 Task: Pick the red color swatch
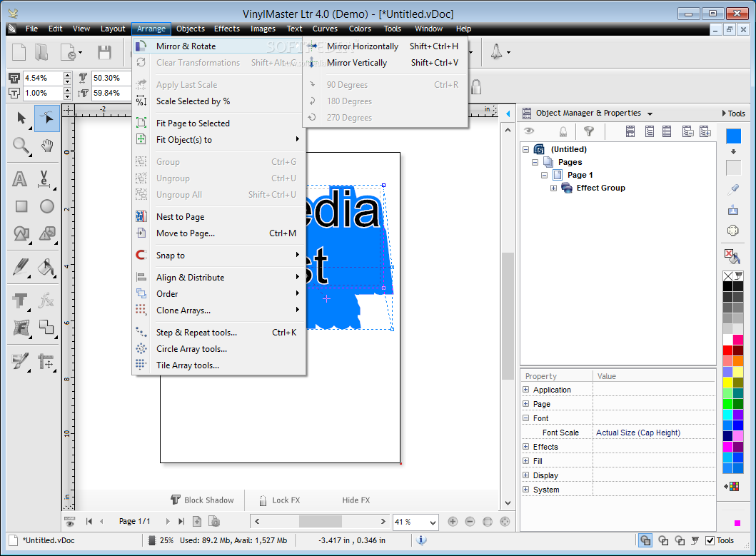(727, 350)
